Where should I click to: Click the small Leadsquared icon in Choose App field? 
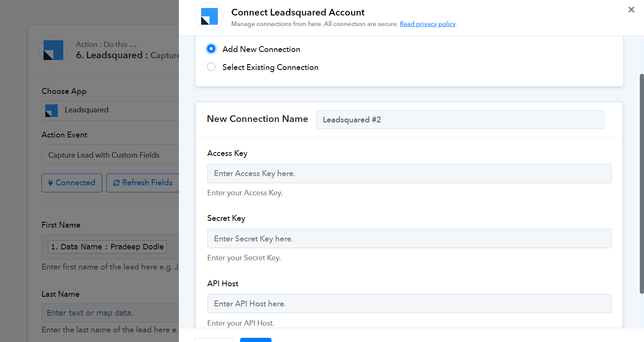pyautogui.click(x=52, y=111)
